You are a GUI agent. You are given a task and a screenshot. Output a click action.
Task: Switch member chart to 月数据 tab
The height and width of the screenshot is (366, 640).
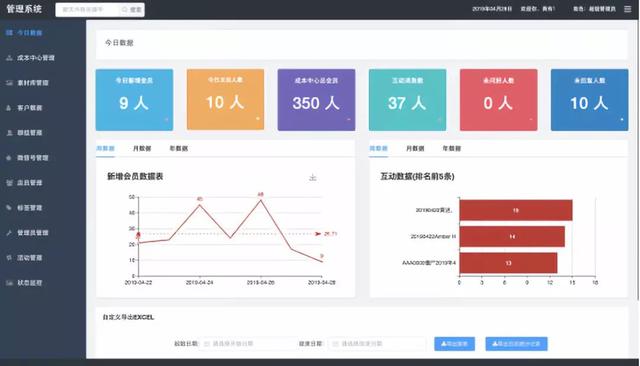[x=142, y=149]
